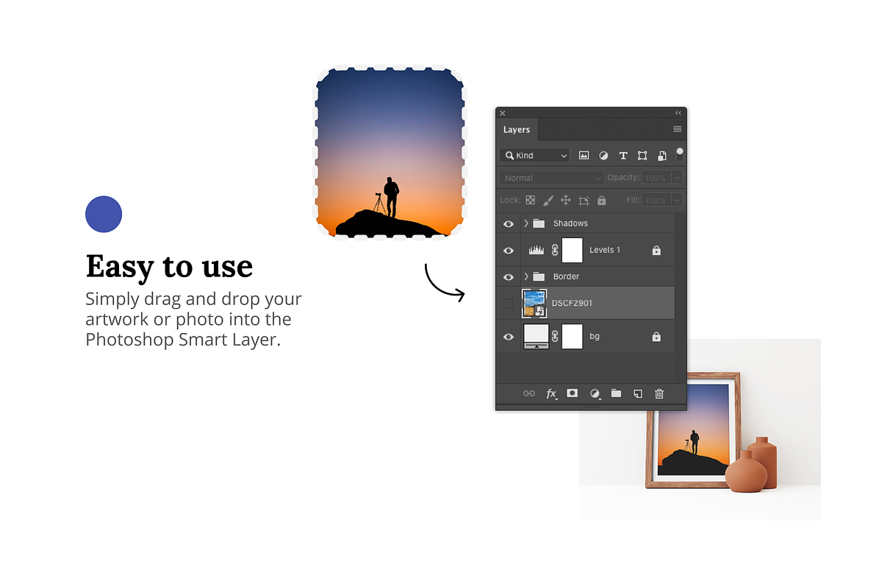Filter for type layers
The height and width of the screenshot is (588, 882).
pyautogui.click(x=623, y=156)
